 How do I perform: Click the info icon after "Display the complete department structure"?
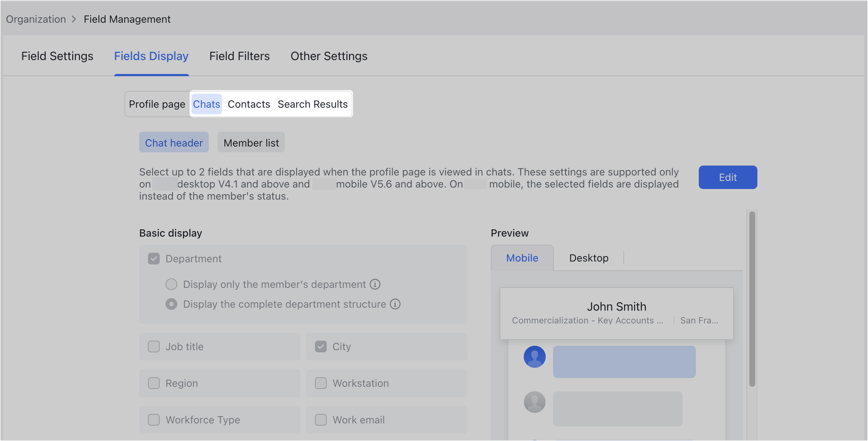click(395, 304)
